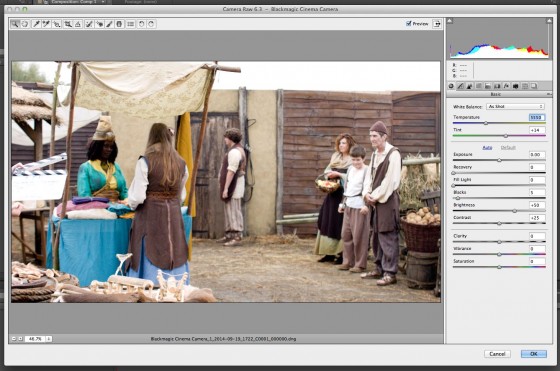Click the Recovery slider handle
Image resolution: width=560 pixels, height=371 pixels.
pyautogui.click(x=454, y=173)
